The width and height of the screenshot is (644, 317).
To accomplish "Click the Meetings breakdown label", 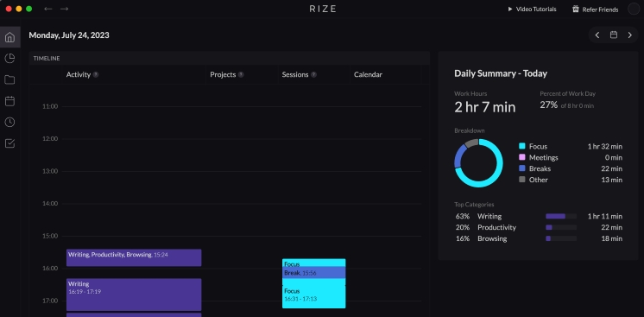I will tap(543, 157).
